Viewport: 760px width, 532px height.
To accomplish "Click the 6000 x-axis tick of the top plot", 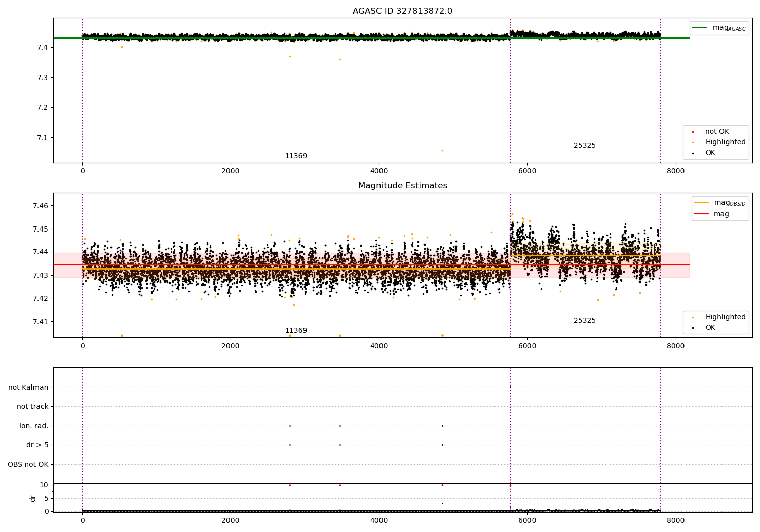I will tap(527, 171).
